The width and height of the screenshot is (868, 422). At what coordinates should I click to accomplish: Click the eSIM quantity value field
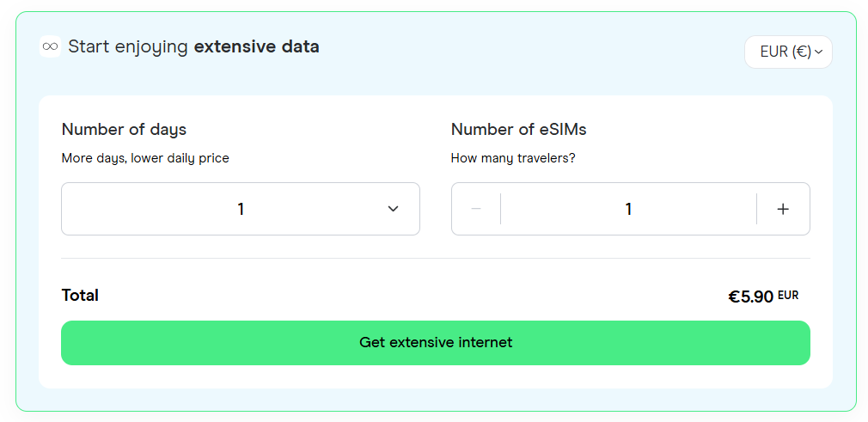click(628, 209)
